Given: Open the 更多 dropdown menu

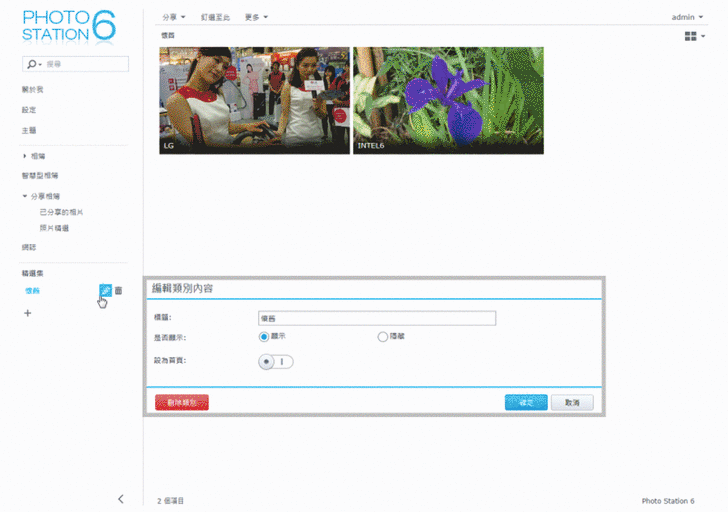Looking at the screenshot, I should pyautogui.click(x=256, y=17).
